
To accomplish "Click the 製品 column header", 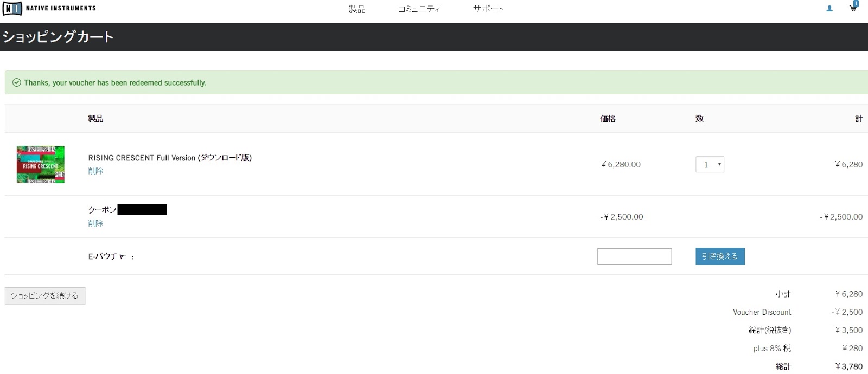I will [x=95, y=119].
